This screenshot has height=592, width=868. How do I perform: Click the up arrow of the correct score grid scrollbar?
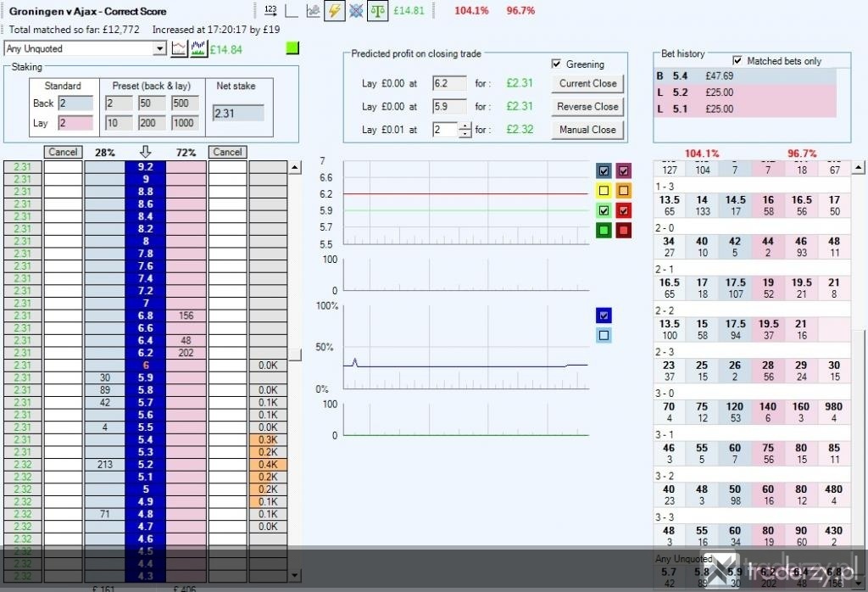(859, 167)
